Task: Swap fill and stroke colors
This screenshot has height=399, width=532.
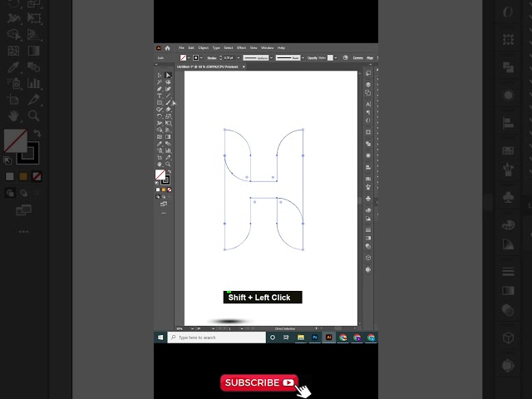Action: (x=170, y=172)
